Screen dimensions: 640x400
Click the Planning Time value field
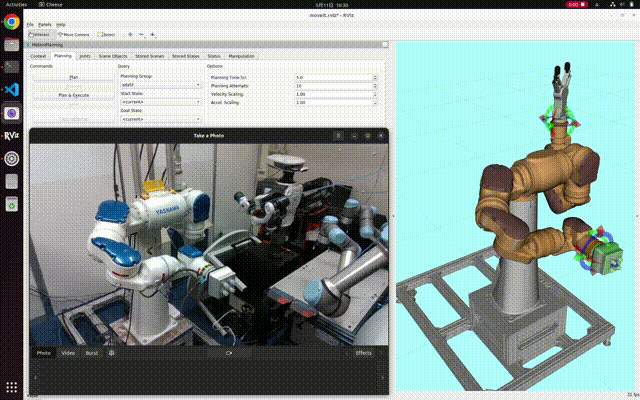coord(333,77)
